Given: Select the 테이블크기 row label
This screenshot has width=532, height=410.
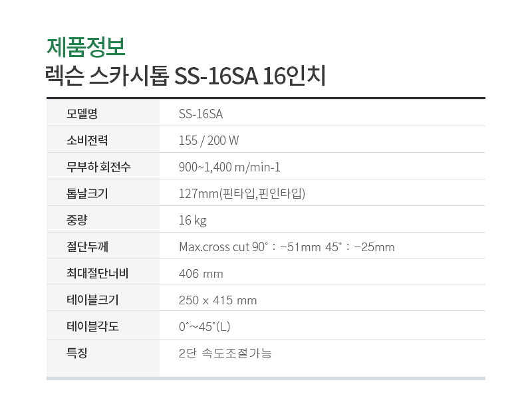Looking at the screenshot, I should pos(92,300).
